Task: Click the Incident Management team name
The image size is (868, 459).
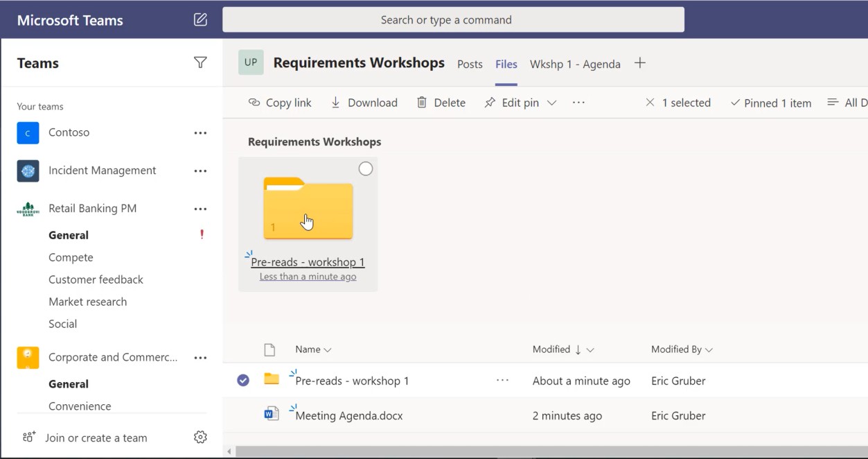Action: coord(102,171)
